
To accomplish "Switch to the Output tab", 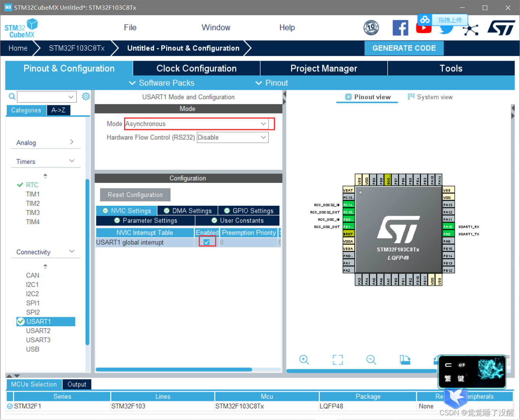I will tap(77, 384).
